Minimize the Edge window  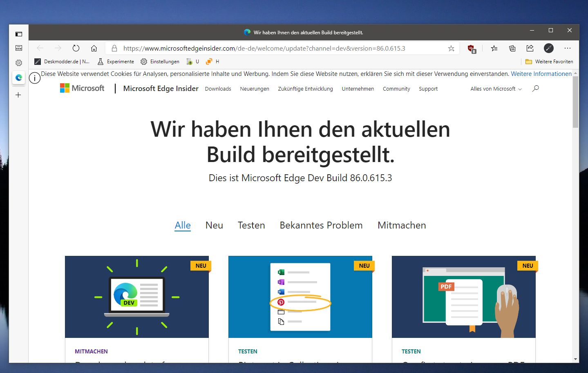[532, 31]
